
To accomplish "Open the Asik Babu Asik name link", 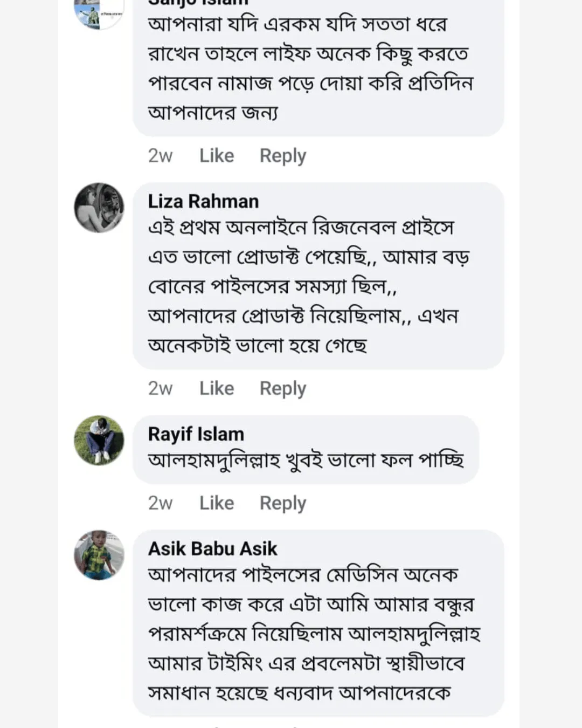I will (212, 548).
